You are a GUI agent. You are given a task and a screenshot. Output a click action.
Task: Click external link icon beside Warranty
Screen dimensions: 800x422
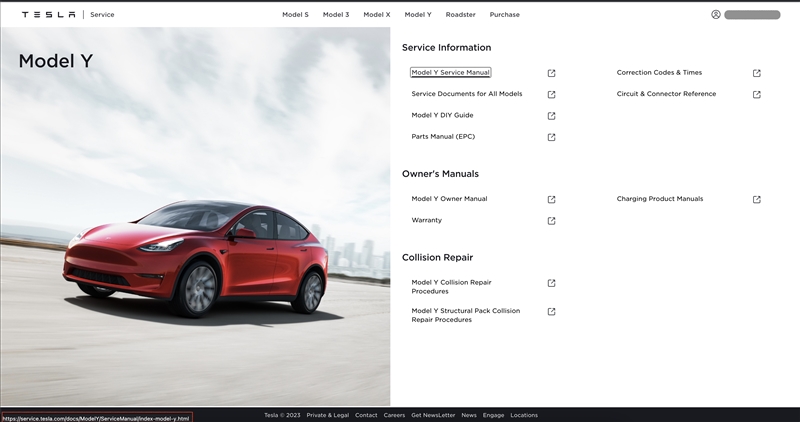pos(552,221)
